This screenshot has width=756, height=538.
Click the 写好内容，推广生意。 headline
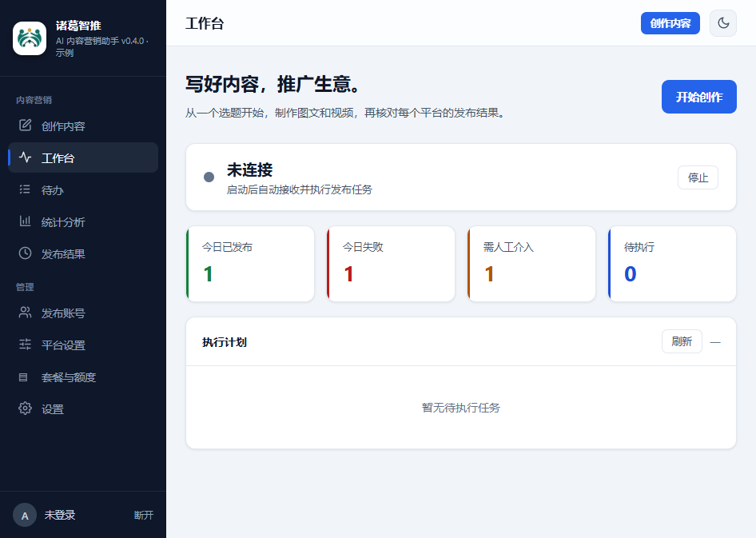click(274, 84)
